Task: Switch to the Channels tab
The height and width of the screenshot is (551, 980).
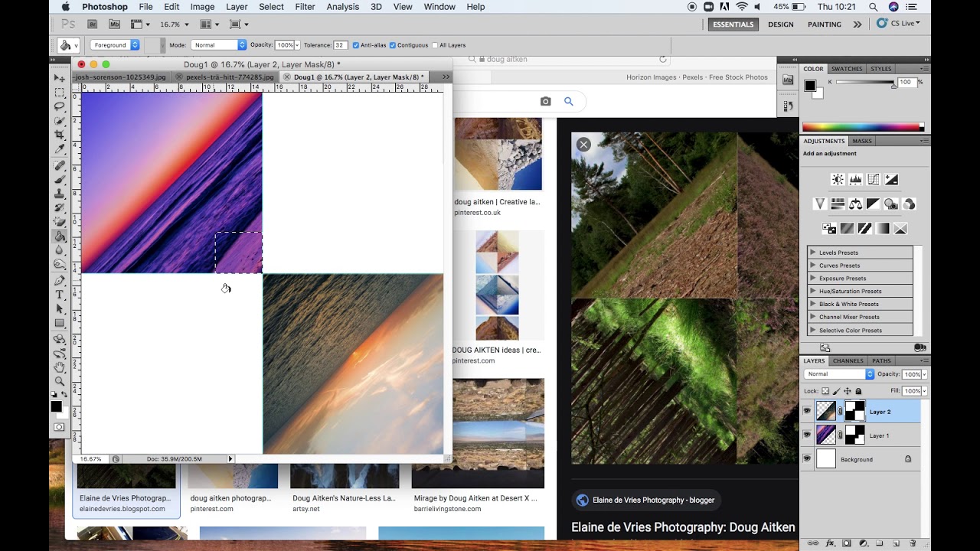Action: 848,360
